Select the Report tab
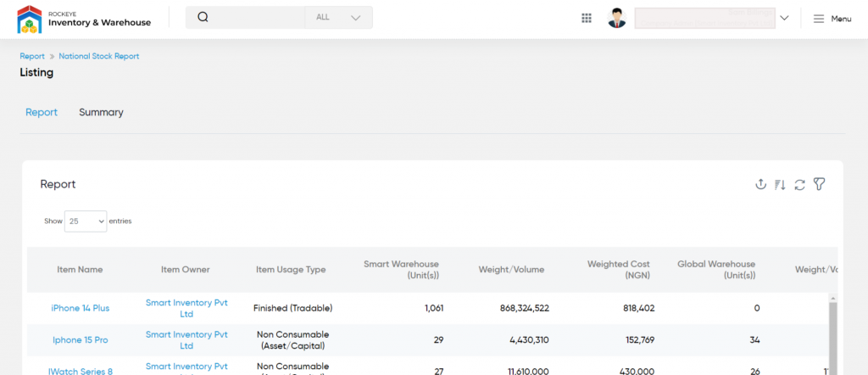This screenshot has width=868, height=375. click(x=42, y=113)
